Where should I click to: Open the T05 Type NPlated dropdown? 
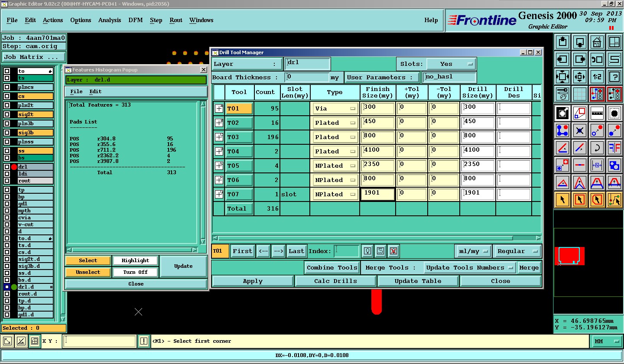point(335,166)
